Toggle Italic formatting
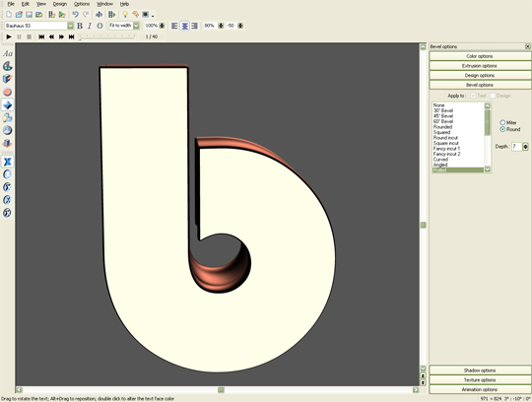This screenshot has width=532, height=402. point(90,26)
